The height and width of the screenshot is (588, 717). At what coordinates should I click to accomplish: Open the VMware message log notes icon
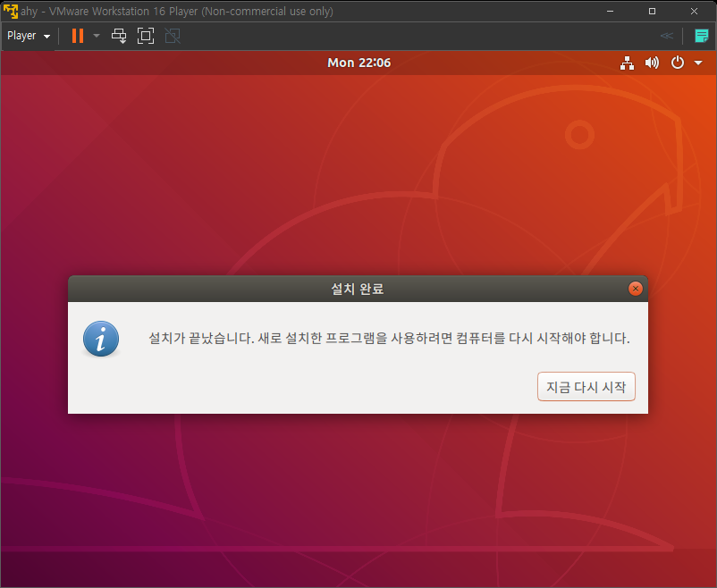point(702,36)
